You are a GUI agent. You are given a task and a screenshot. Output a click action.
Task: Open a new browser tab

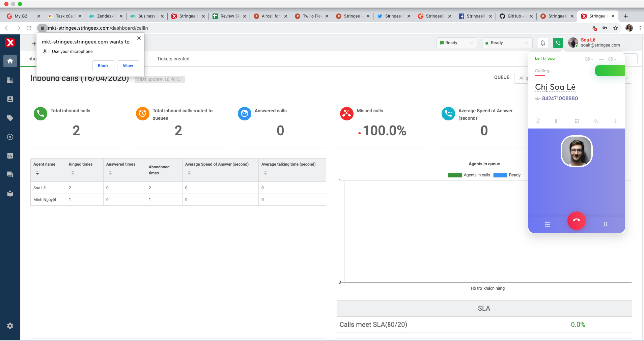click(x=626, y=16)
